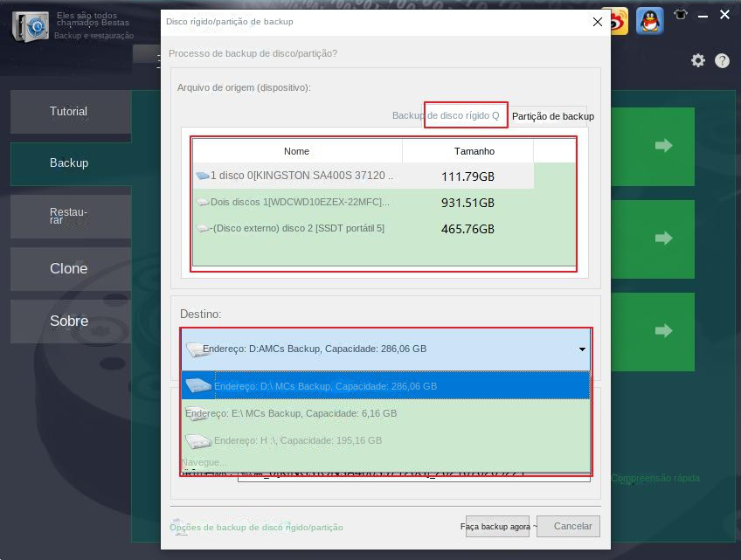
Task: Open Opções de backup de disco rígido/partição link
Action: (x=256, y=528)
